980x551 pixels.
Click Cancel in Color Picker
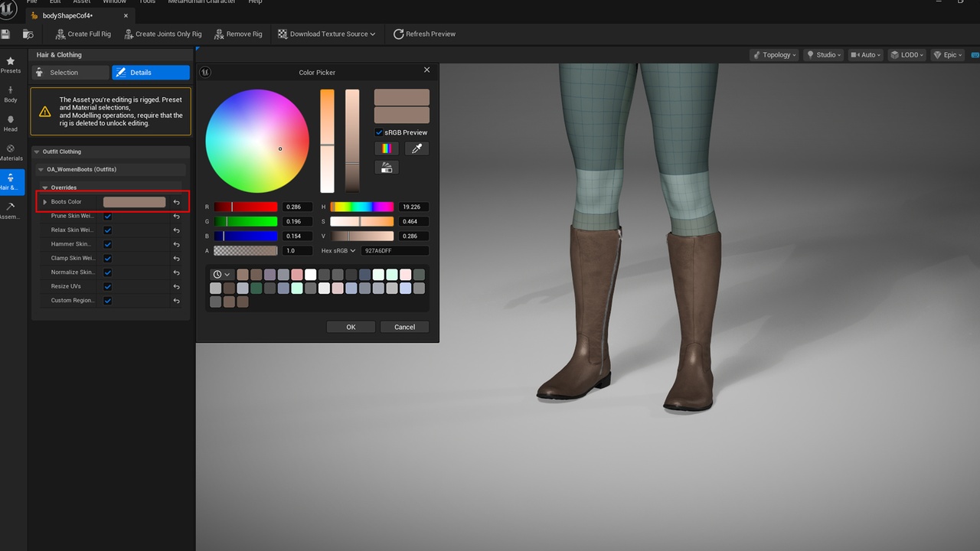tap(404, 327)
